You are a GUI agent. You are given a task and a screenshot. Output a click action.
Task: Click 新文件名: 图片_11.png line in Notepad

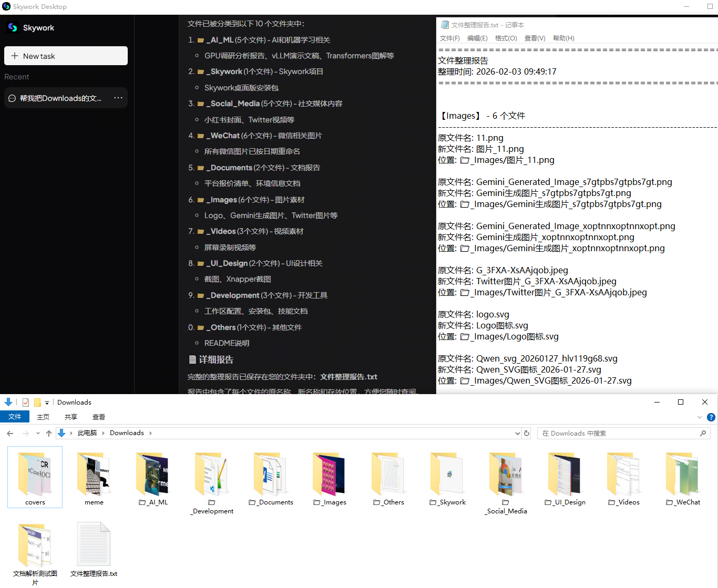coord(481,149)
